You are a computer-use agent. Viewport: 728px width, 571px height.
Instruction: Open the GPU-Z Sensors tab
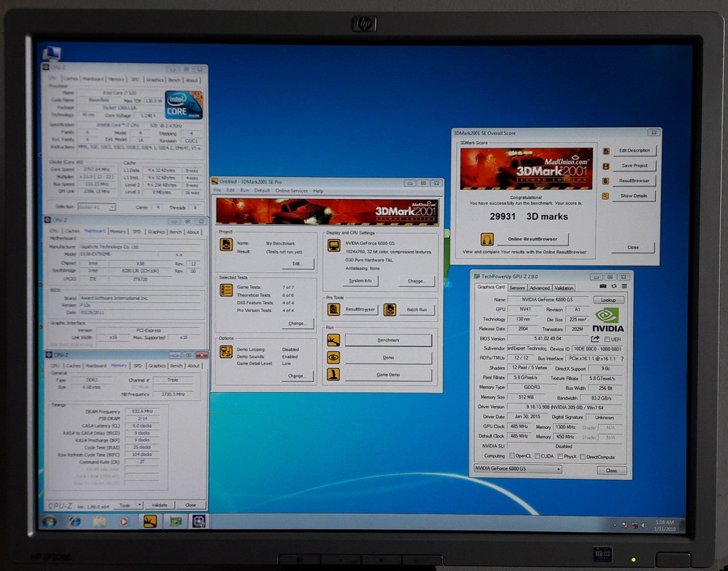click(x=517, y=288)
